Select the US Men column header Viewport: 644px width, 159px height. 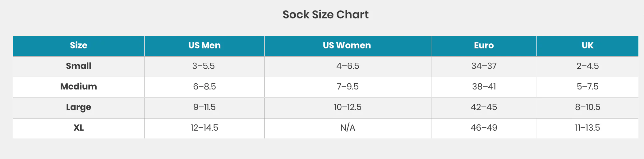[205, 46]
